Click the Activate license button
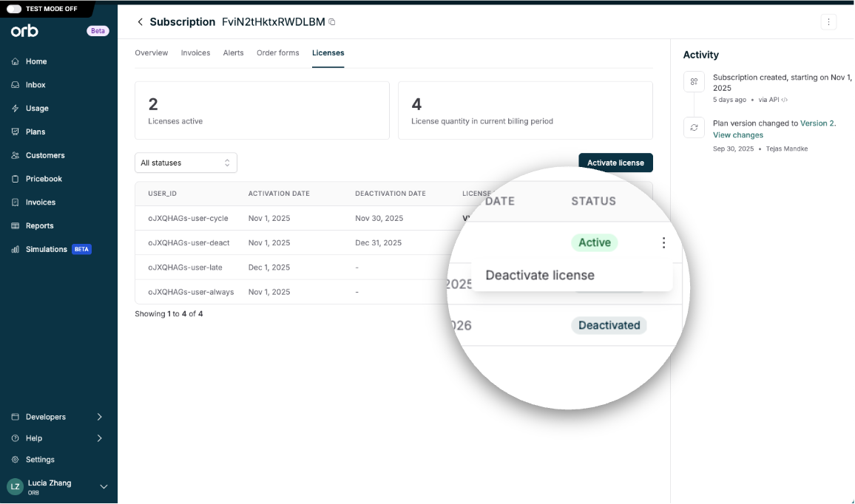Screen dimensions: 855x504 pyautogui.click(x=615, y=163)
